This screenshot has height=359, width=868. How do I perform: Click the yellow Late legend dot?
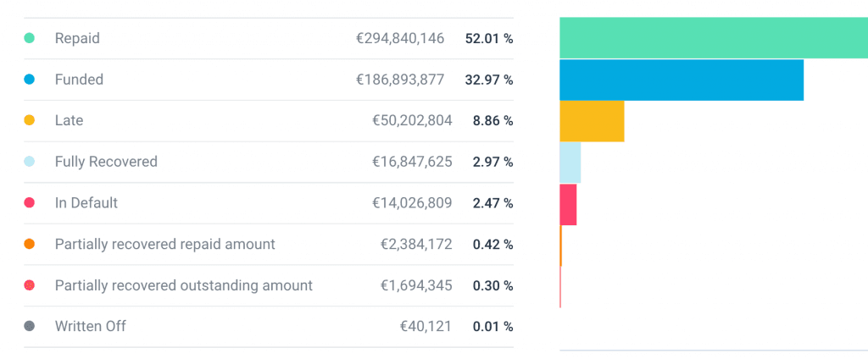tap(30, 120)
